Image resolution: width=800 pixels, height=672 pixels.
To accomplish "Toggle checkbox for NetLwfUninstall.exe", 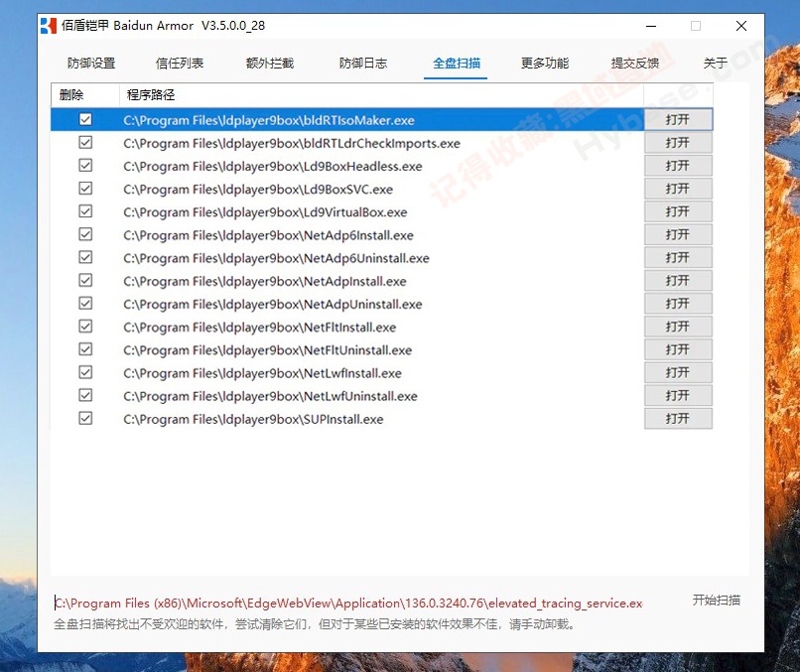I will [85, 395].
